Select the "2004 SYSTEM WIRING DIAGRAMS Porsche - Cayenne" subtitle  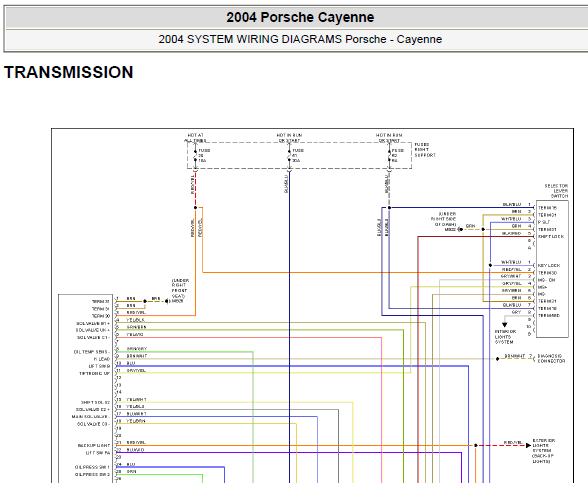[300, 39]
